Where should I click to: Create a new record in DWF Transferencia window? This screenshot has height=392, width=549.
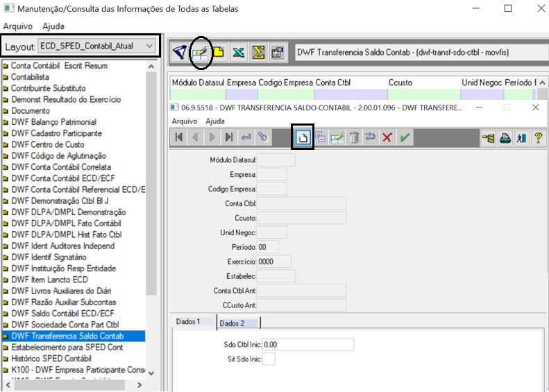[303, 137]
